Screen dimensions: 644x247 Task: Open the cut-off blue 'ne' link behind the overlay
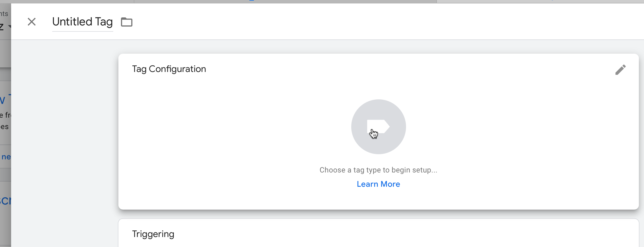coord(6,157)
